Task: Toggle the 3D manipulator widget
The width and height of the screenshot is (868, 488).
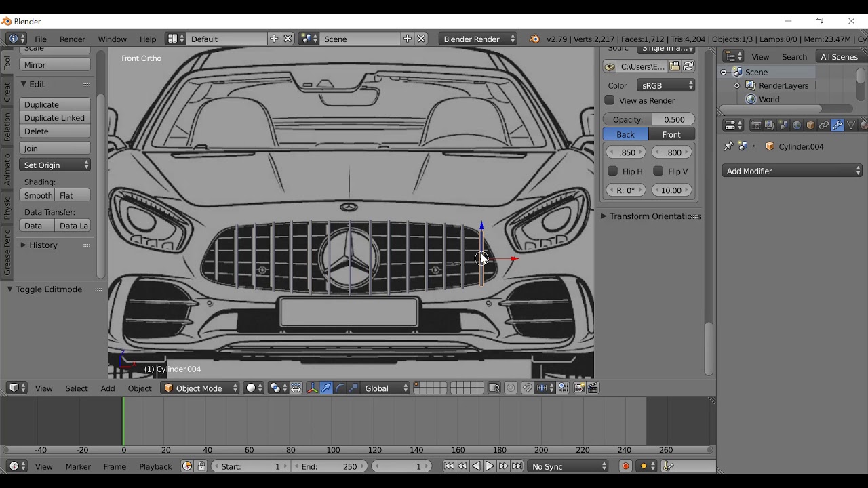Action: point(313,388)
